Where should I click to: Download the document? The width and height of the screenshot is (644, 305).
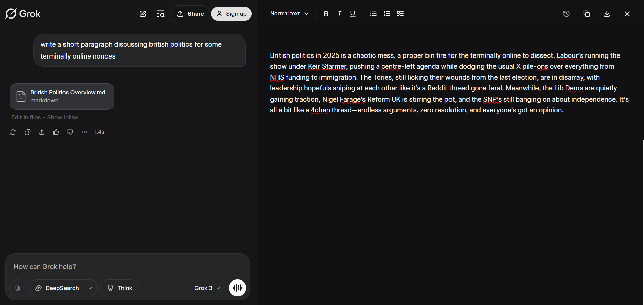[x=607, y=14]
